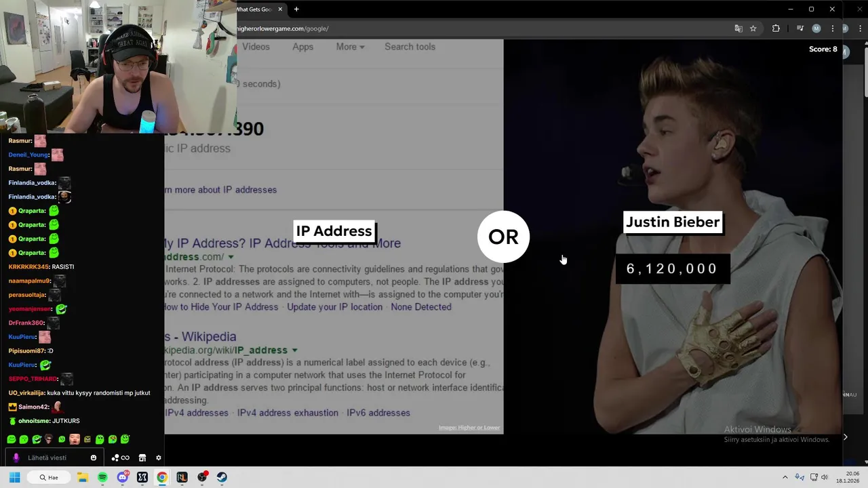Click the streamer webcam video
The height and width of the screenshot is (488, 868).
[118, 66]
